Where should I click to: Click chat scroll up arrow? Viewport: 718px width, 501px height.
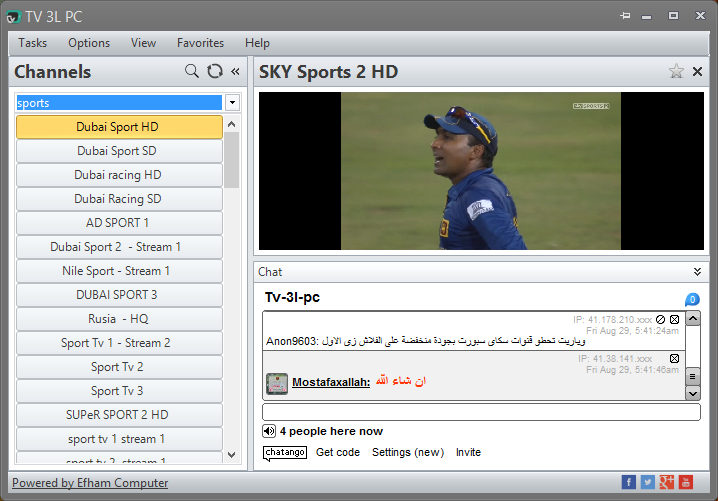(x=693, y=318)
